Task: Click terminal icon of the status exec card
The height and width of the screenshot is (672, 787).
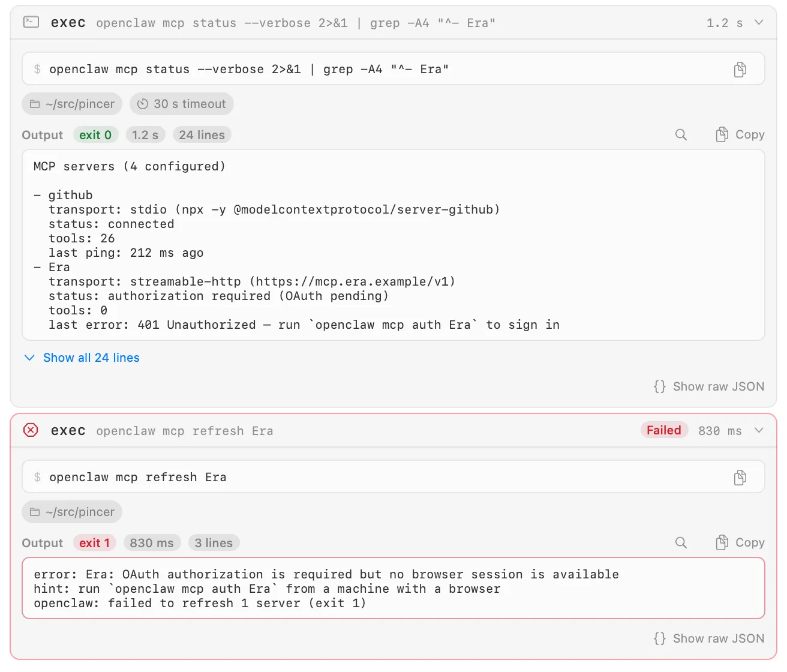Action: pos(31,22)
